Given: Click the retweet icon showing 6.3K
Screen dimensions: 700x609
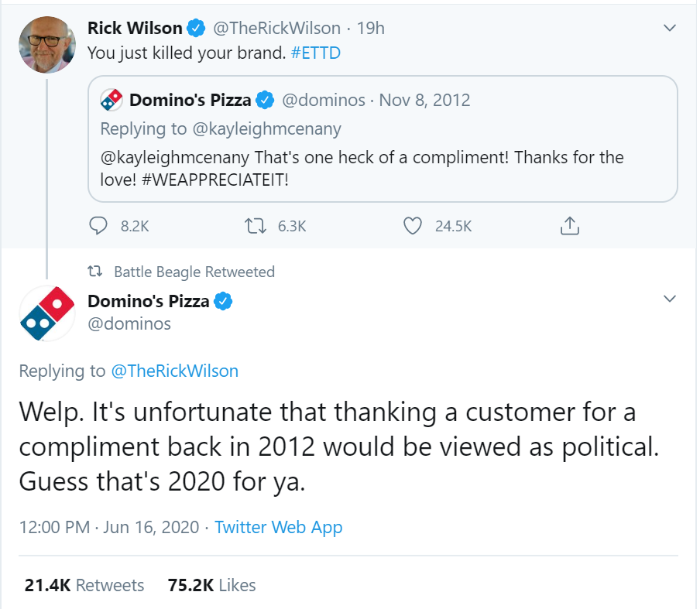Looking at the screenshot, I should click(254, 226).
